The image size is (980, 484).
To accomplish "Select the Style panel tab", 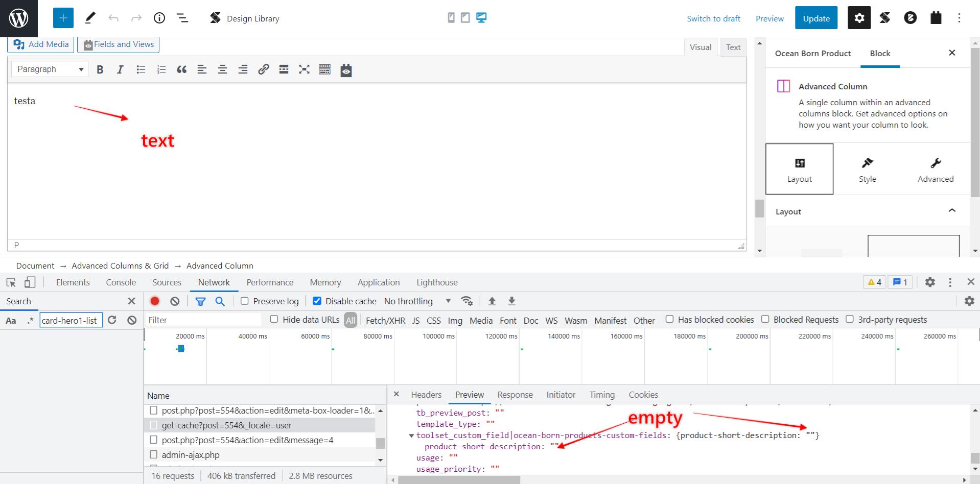I will pyautogui.click(x=868, y=169).
